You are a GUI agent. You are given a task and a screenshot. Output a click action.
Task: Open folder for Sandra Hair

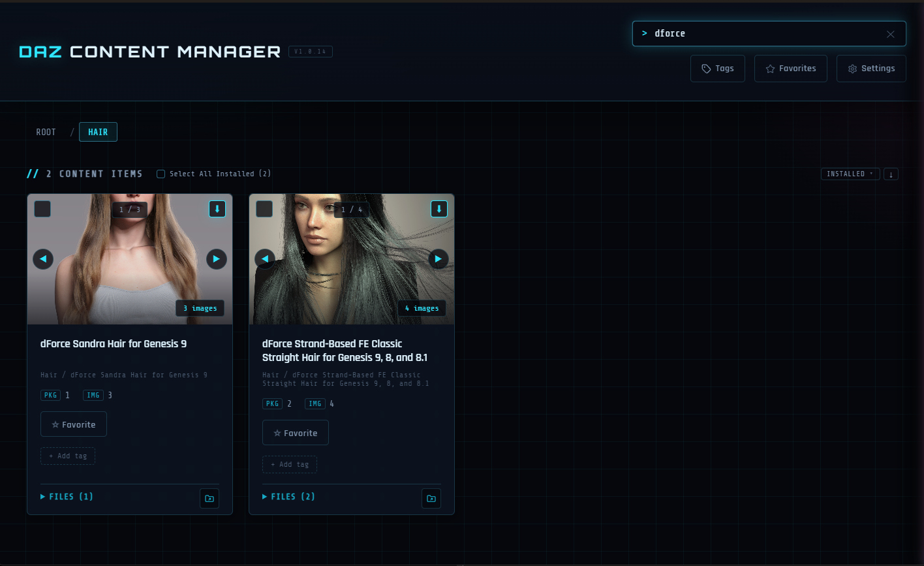209,498
